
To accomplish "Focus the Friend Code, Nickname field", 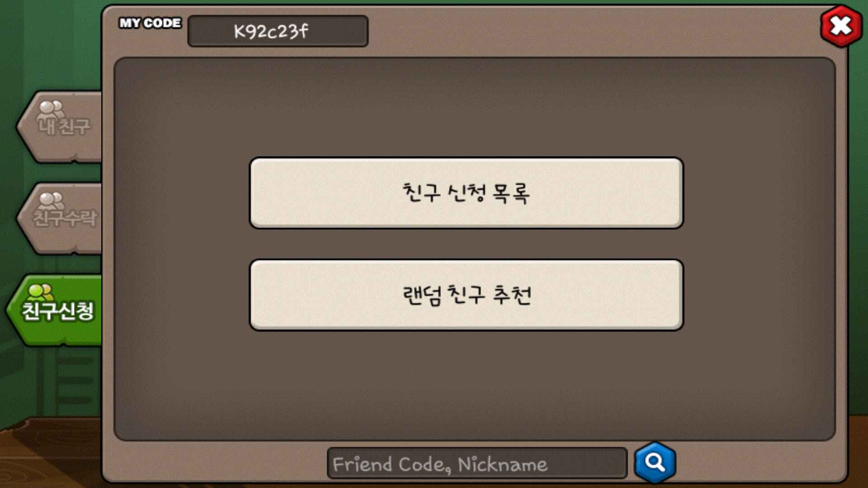I will (477, 463).
